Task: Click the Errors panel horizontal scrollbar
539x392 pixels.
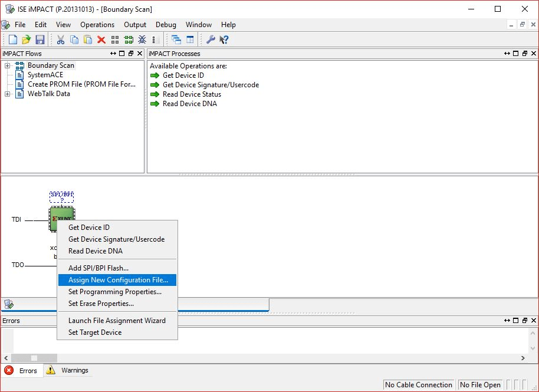Action: tap(265, 358)
